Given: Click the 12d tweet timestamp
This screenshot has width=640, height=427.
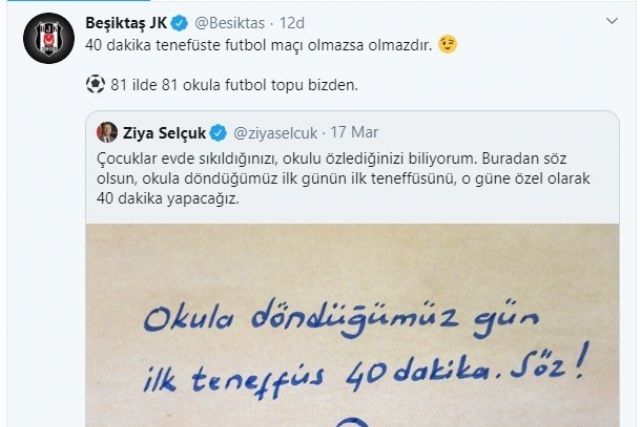Looking at the screenshot, I should click(x=292, y=23).
